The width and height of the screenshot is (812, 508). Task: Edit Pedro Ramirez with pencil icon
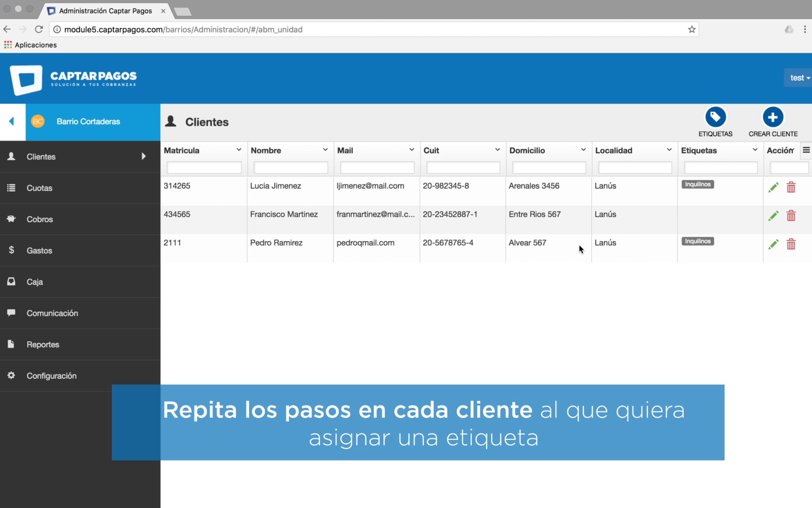[773, 244]
